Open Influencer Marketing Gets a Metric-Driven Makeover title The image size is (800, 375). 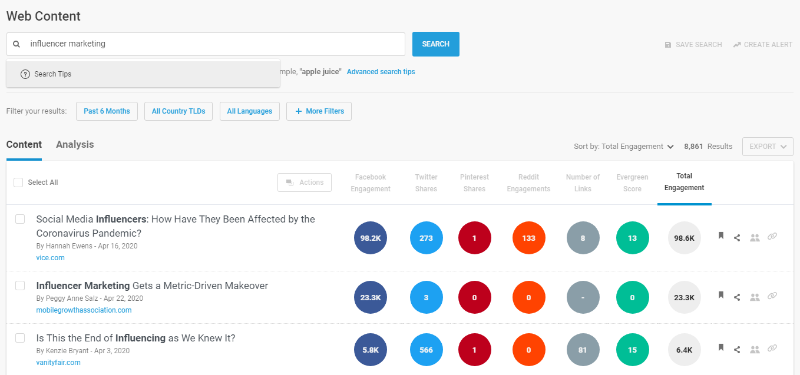coord(152,286)
